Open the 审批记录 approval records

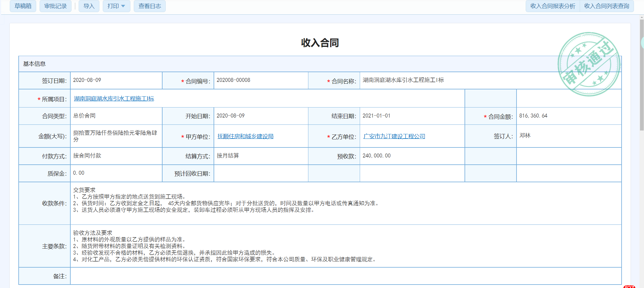55,6
